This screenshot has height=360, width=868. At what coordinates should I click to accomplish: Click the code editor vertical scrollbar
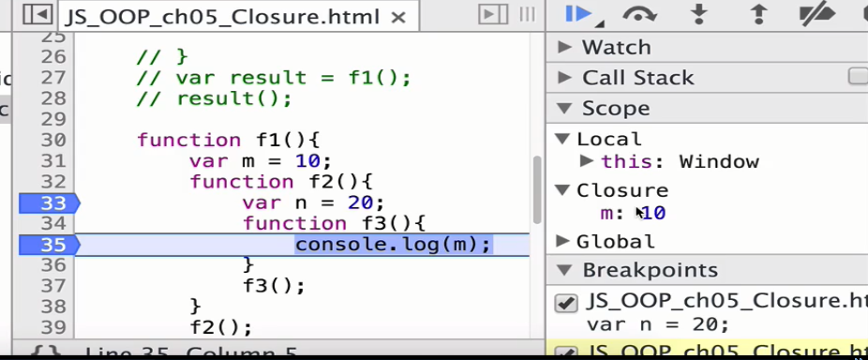coord(537,189)
